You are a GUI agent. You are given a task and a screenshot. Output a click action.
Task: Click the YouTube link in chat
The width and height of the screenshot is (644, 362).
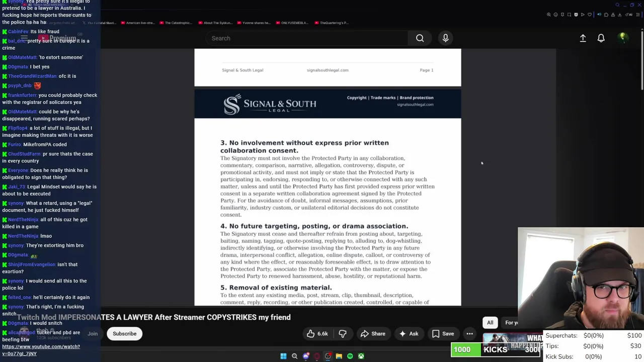pyautogui.click(x=41, y=350)
